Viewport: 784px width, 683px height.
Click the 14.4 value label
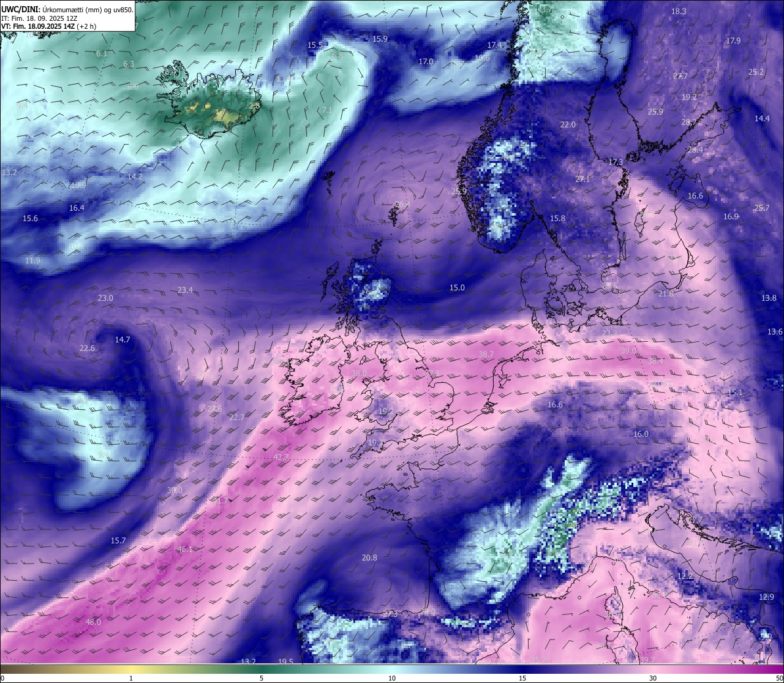pyautogui.click(x=762, y=118)
